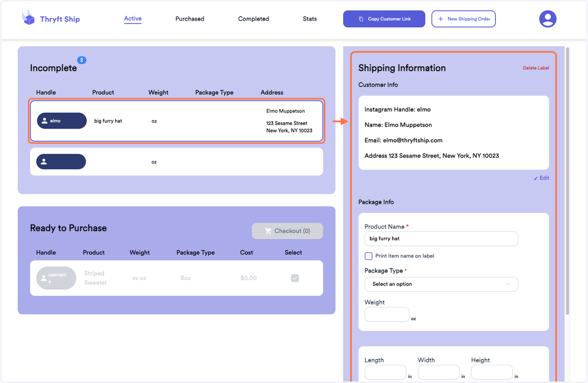
Task: Click the Striped Sweater product text
Action: (x=96, y=278)
